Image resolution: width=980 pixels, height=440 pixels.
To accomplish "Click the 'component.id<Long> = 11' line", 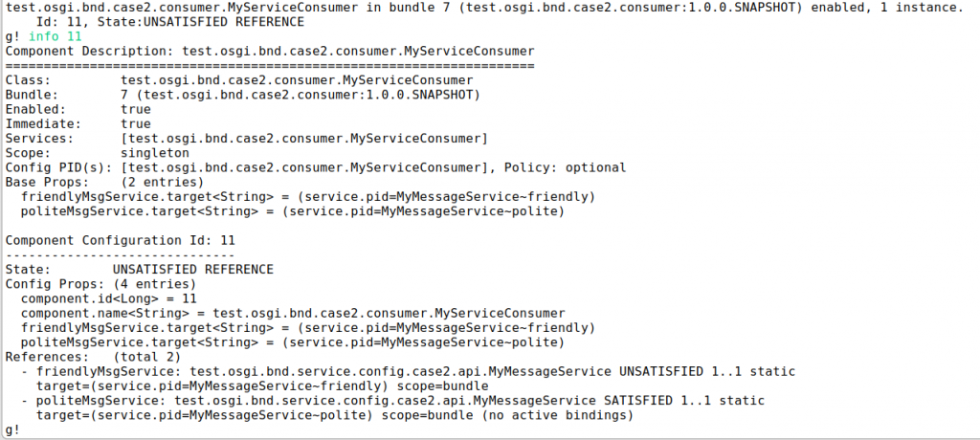I will coord(109,298).
